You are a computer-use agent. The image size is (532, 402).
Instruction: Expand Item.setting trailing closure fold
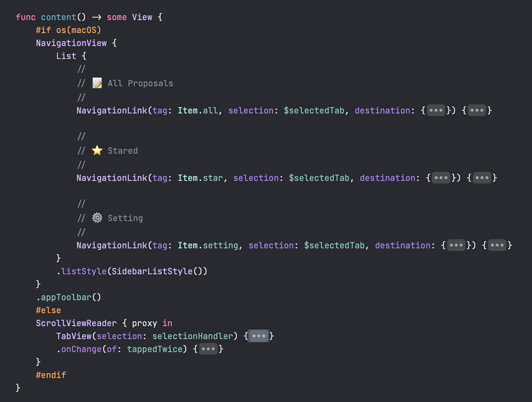(x=497, y=245)
